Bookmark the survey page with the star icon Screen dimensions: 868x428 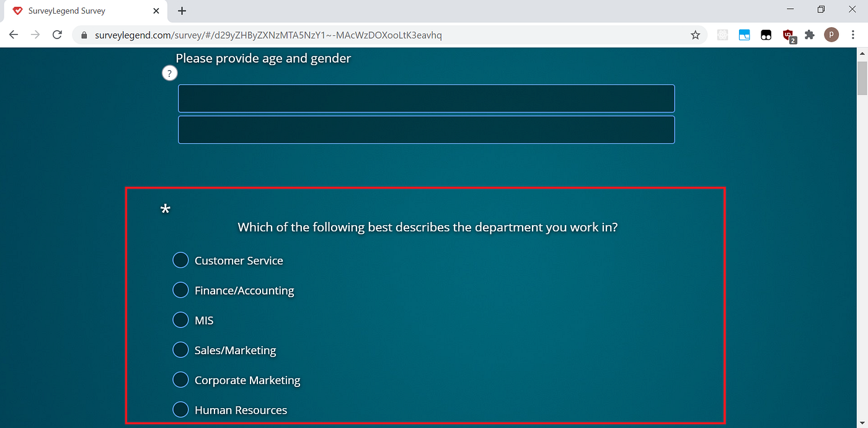point(695,35)
